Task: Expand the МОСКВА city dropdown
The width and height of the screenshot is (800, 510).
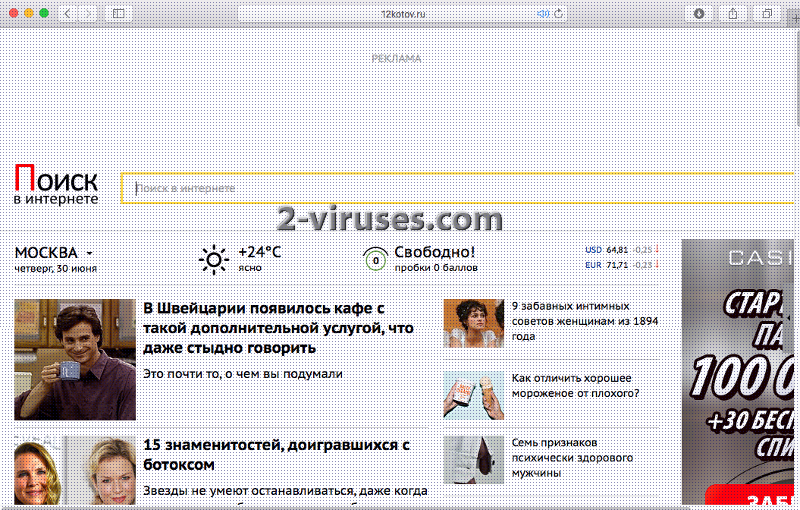Action: (54, 253)
